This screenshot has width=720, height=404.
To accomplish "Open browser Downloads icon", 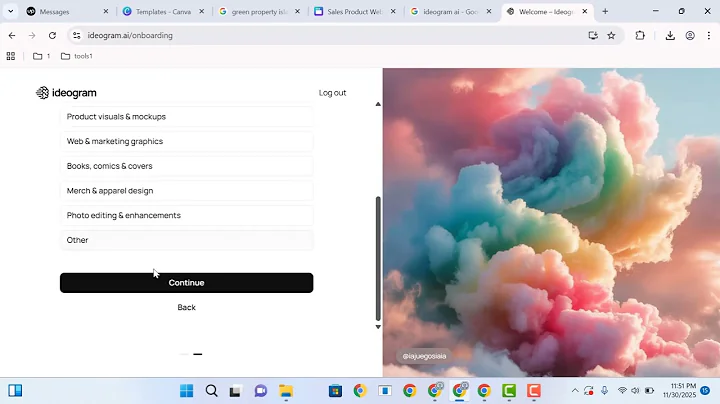I will coord(670,35).
